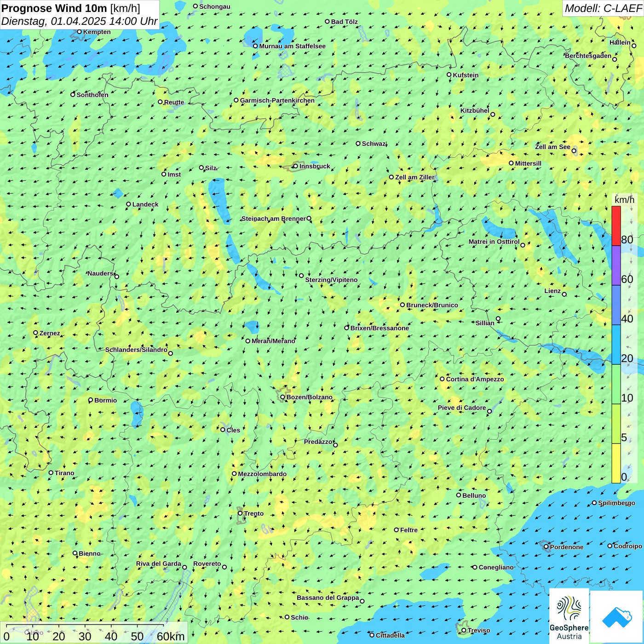Select the Spilimbergo label
The width and height of the screenshot is (644, 644).
(616, 503)
